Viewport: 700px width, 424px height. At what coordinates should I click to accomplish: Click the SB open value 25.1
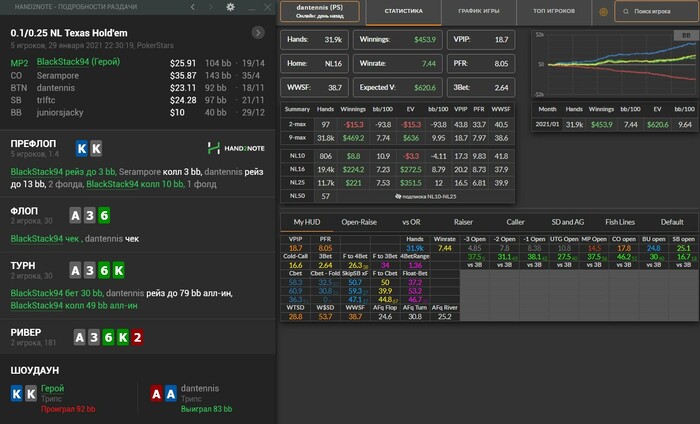683,248
